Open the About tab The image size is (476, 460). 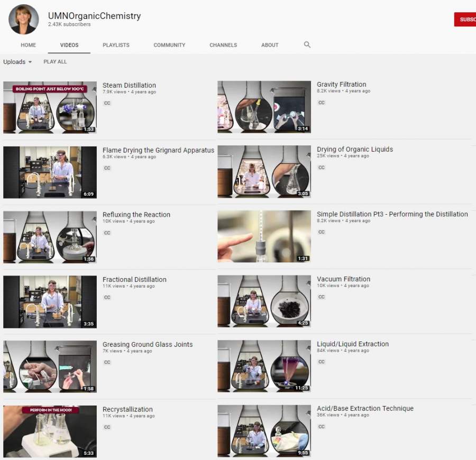[270, 45]
